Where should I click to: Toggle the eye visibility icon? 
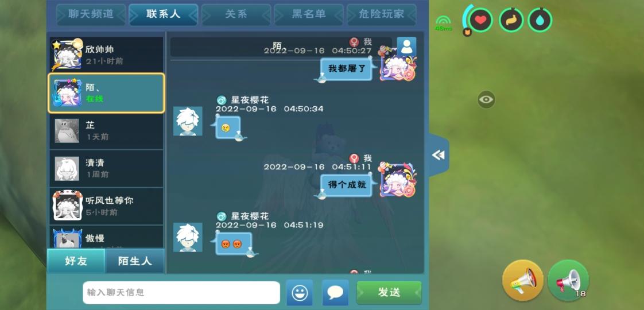(486, 99)
